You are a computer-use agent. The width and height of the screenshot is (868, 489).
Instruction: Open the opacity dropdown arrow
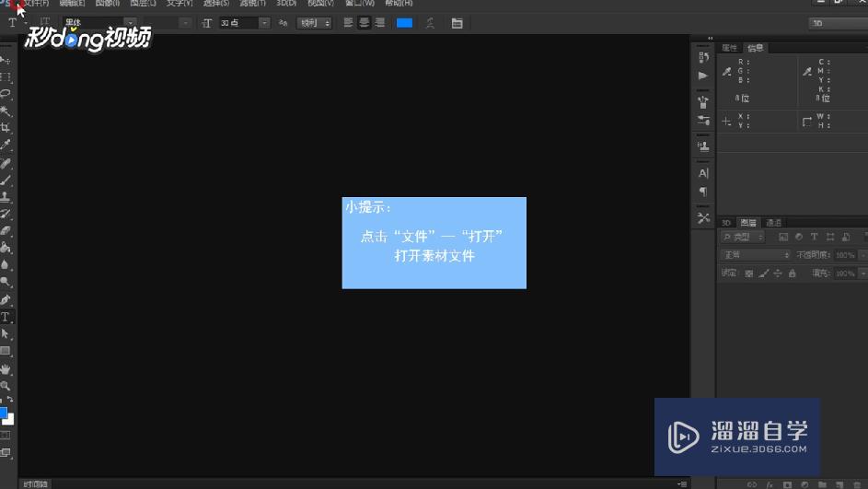click(x=862, y=255)
